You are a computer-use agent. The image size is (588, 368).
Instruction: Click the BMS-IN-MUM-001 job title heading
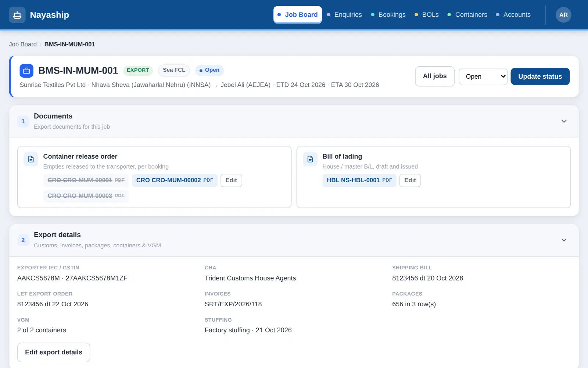78,70
